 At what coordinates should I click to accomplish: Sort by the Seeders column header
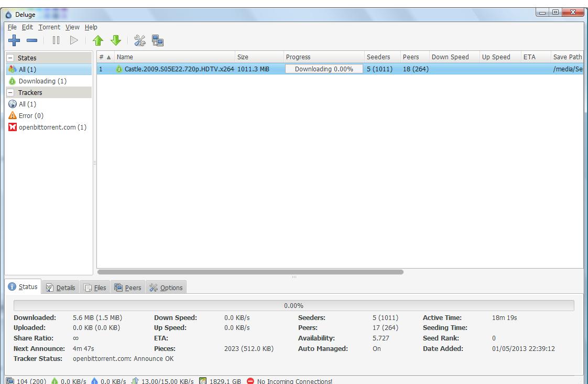pyautogui.click(x=383, y=57)
